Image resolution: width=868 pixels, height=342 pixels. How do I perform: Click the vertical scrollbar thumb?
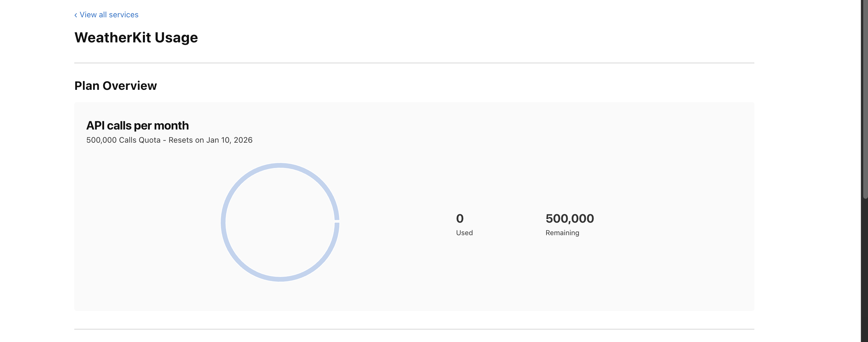(x=865, y=101)
